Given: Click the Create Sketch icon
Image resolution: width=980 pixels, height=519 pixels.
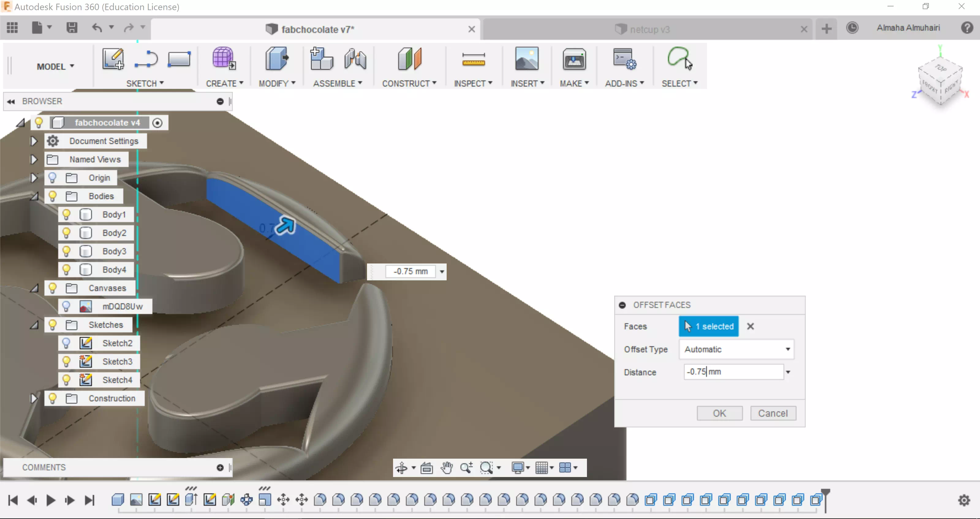Looking at the screenshot, I should coord(113,59).
